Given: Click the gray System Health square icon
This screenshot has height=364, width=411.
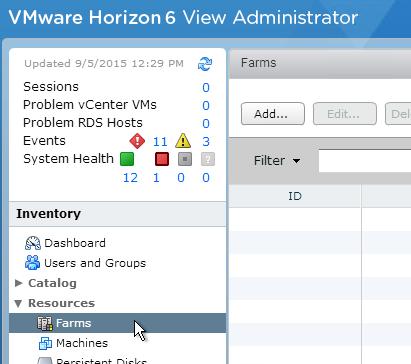Looking at the screenshot, I should click(185, 159).
